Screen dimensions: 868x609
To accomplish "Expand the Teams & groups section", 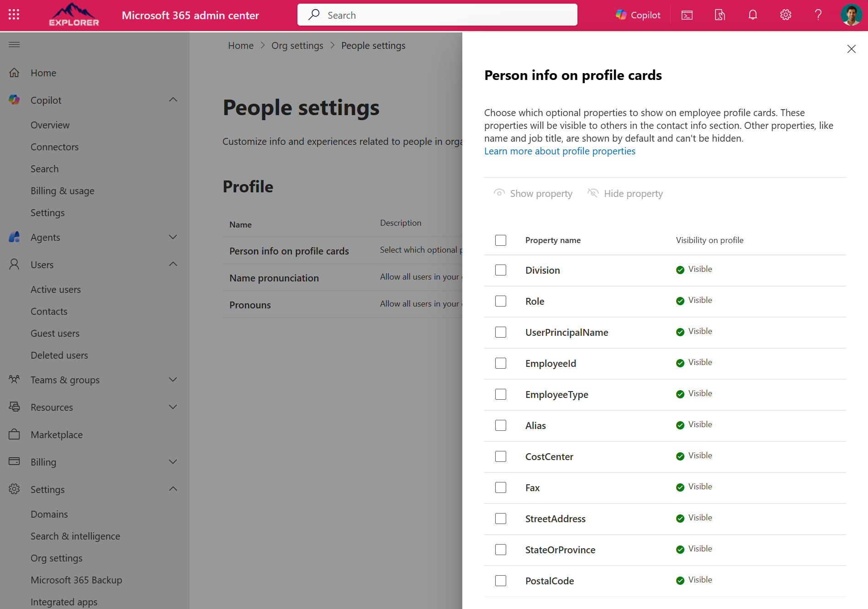I will coord(173,379).
